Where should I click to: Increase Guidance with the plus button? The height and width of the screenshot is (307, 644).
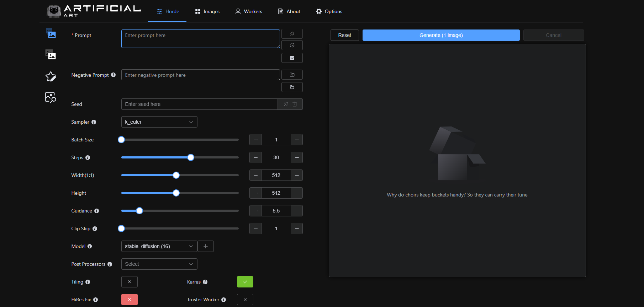click(297, 211)
